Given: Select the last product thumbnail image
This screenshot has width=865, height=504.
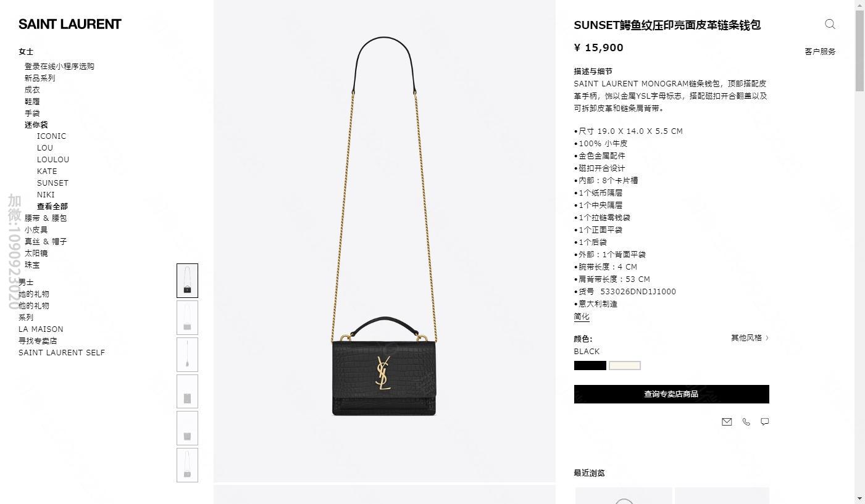Looking at the screenshot, I should 187,465.
